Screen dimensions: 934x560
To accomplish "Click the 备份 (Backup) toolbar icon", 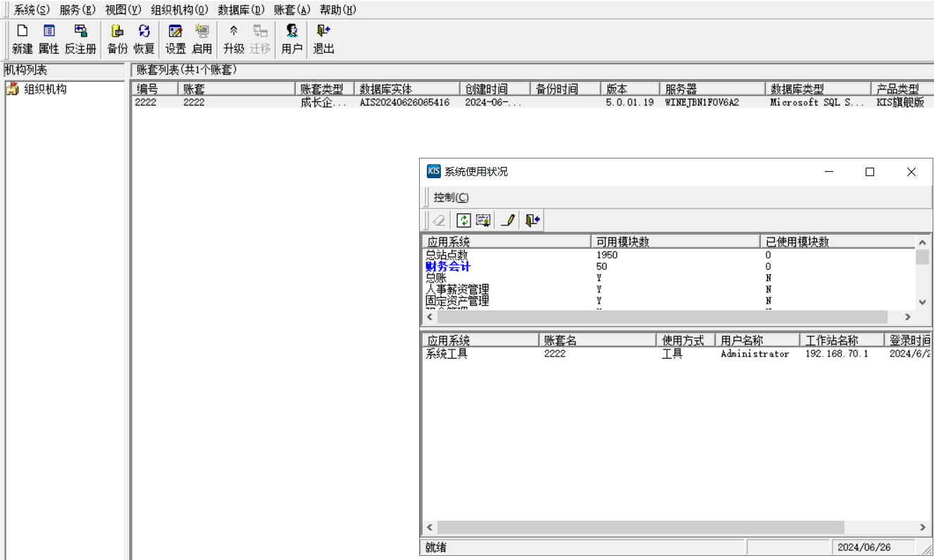I will 117,39.
